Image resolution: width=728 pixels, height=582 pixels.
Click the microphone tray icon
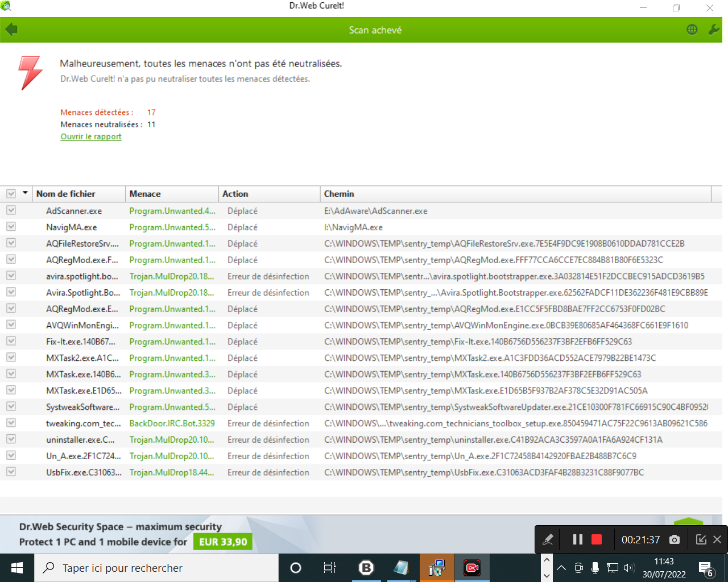tap(595, 568)
